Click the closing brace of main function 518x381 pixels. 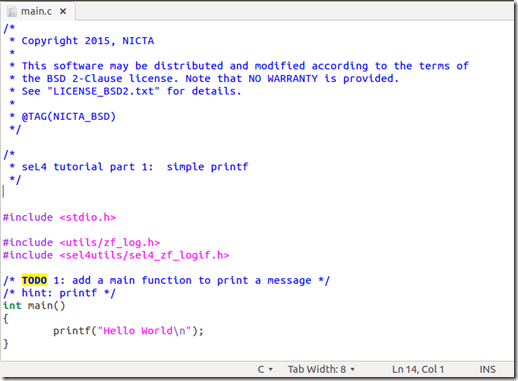(6, 344)
